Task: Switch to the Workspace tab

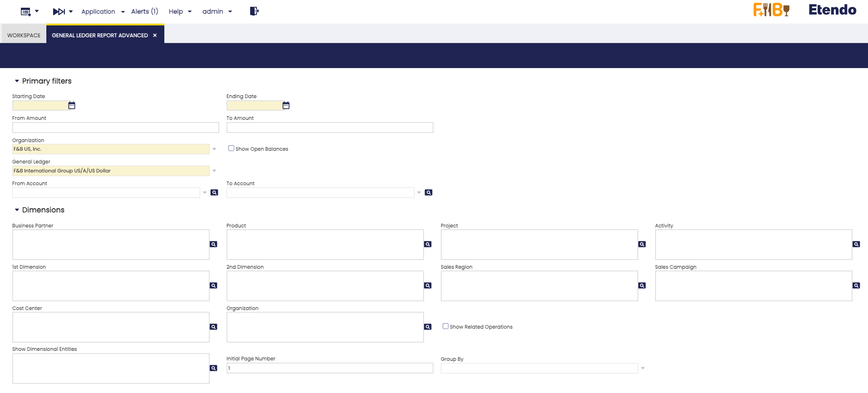Action: point(24,35)
